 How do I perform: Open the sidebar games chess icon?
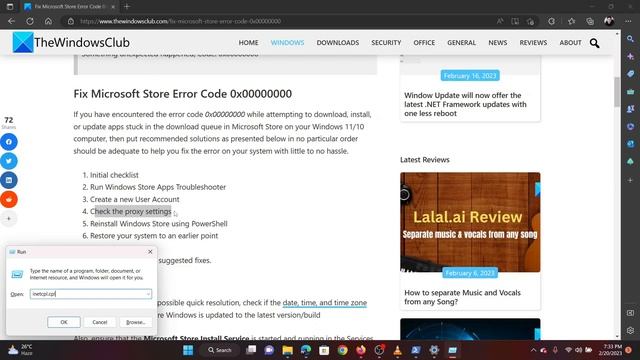(x=631, y=109)
